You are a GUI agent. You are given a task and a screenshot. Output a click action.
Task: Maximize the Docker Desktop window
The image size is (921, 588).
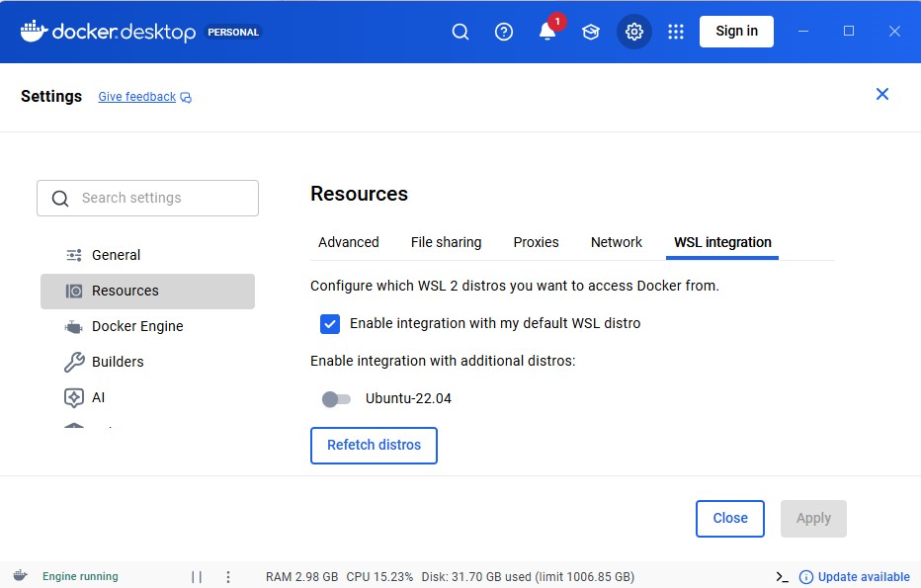click(x=849, y=32)
